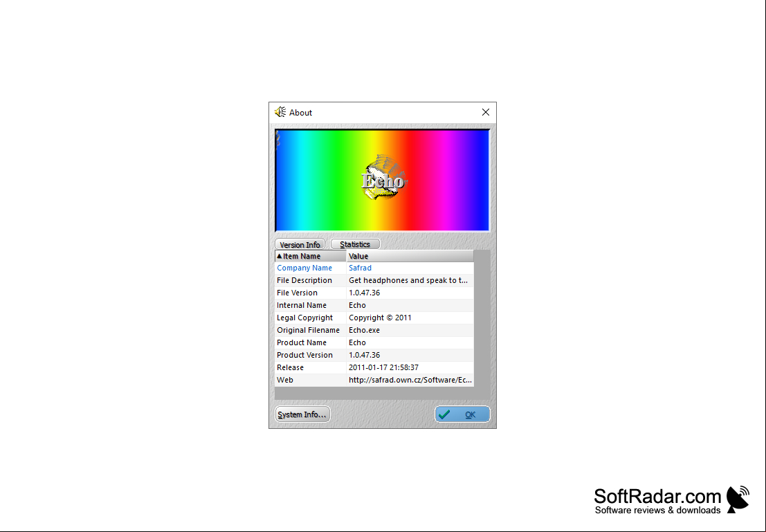
Task: Select the Original Filename label
Action: tap(308, 330)
